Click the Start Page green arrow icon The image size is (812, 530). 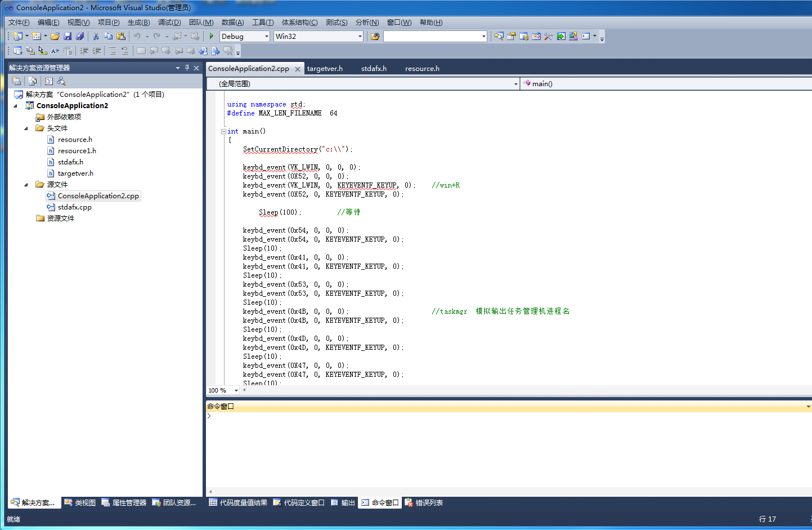[x=561, y=36]
